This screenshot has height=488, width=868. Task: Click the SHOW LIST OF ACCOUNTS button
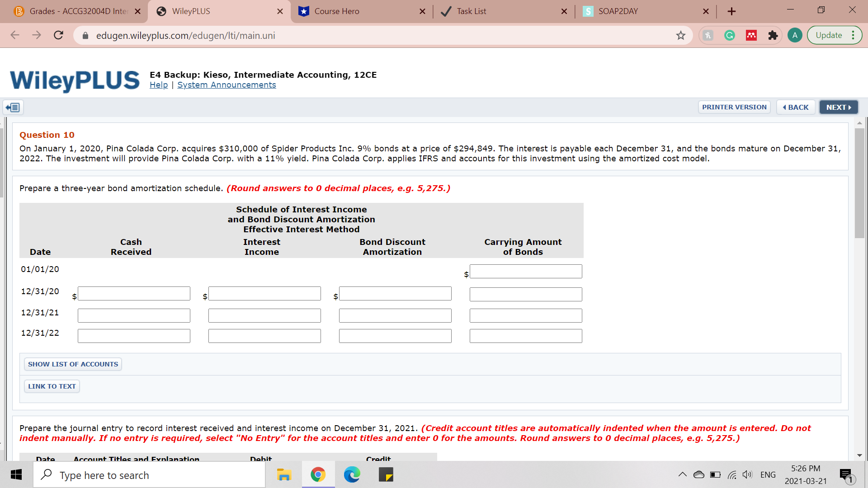72,364
